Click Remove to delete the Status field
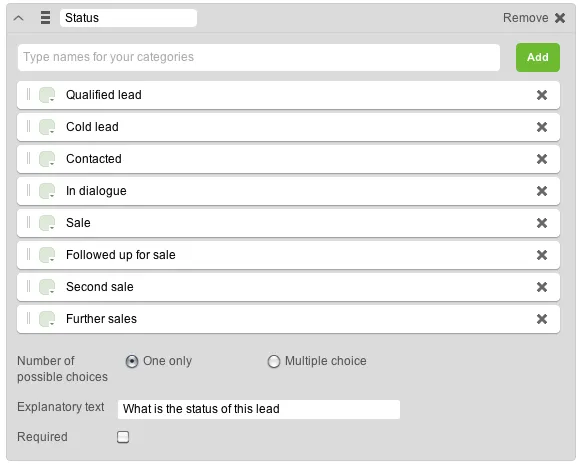Viewport: 585px width, 465px height. click(534, 18)
